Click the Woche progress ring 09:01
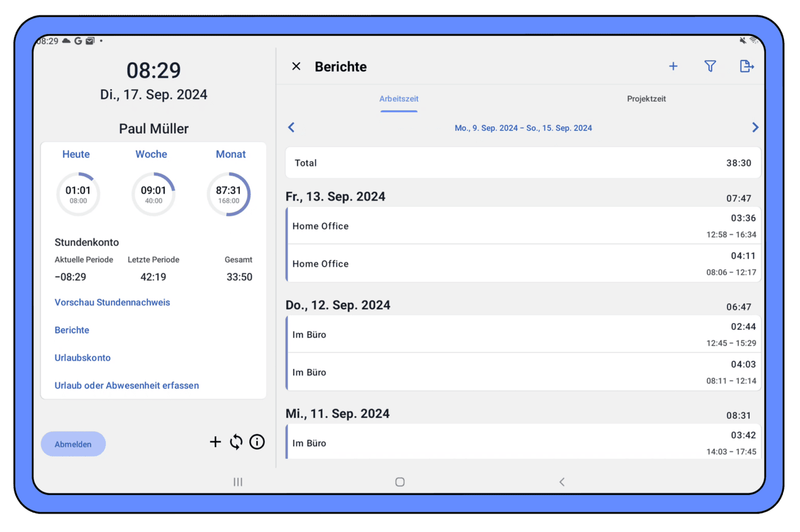This screenshot has width=800, height=532. click(x=153, y=194)
